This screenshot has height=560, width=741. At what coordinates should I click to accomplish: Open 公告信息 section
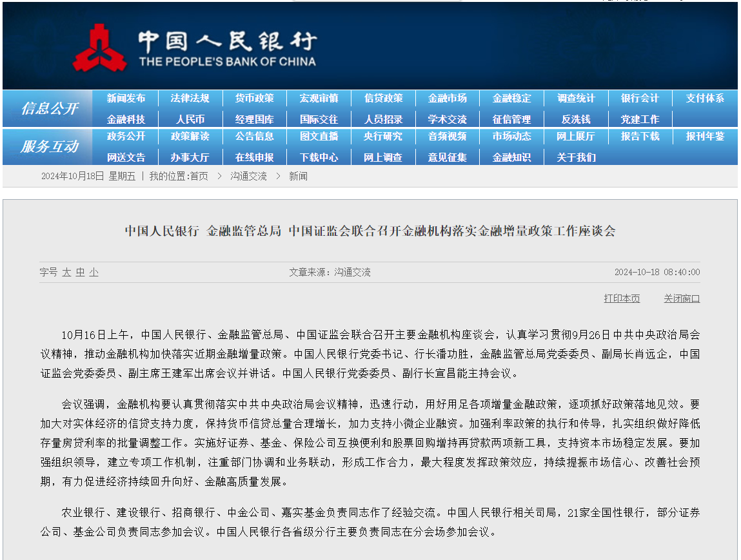point(254,137)
